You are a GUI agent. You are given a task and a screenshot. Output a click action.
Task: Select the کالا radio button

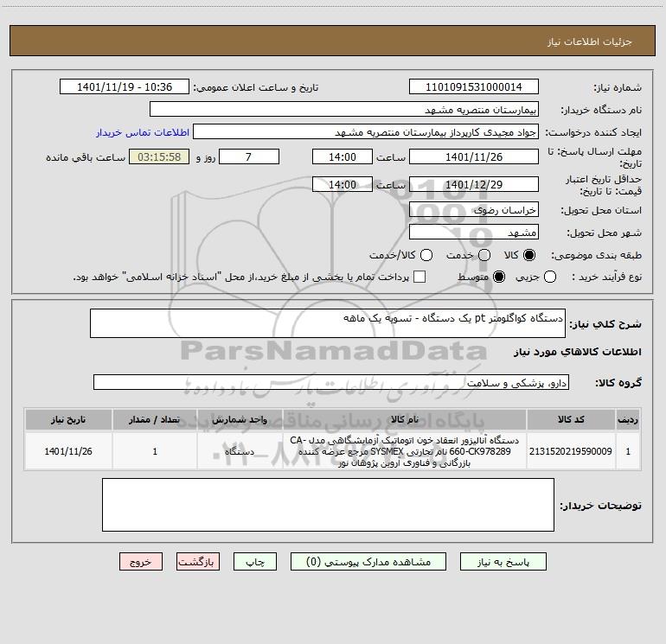(529, 255)
